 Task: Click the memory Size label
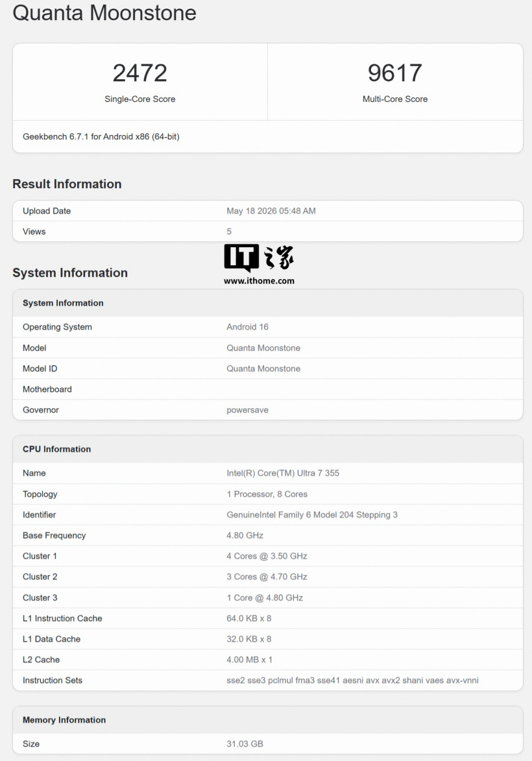click(x=31, y=743)
